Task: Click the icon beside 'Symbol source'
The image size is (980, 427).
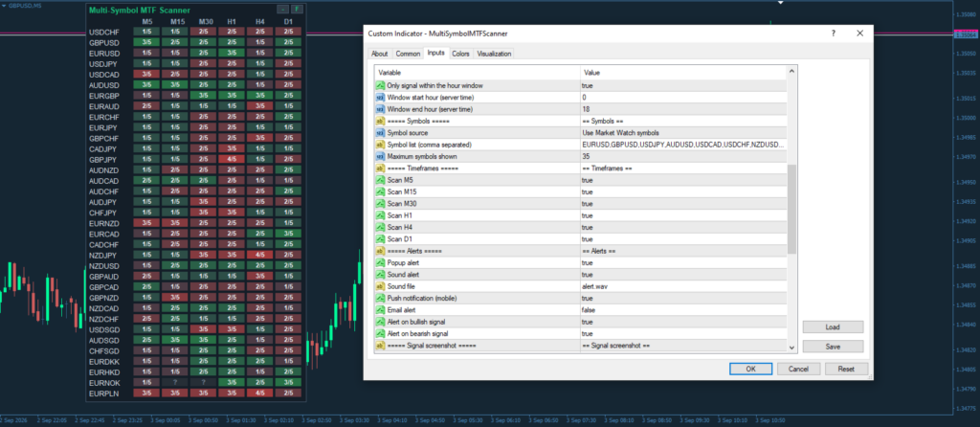Action: pos(380,133)
